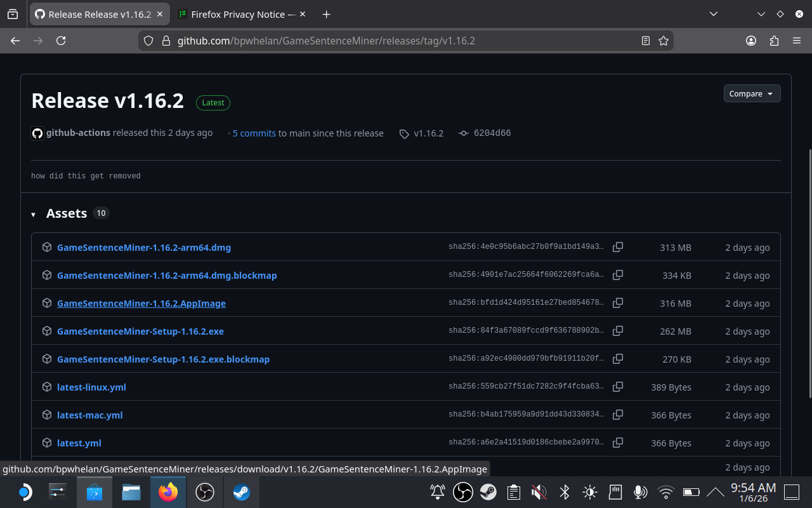Screen dimensions: 812x508
Task: Click the Firefox account icon
Action: tap(751, 40)
